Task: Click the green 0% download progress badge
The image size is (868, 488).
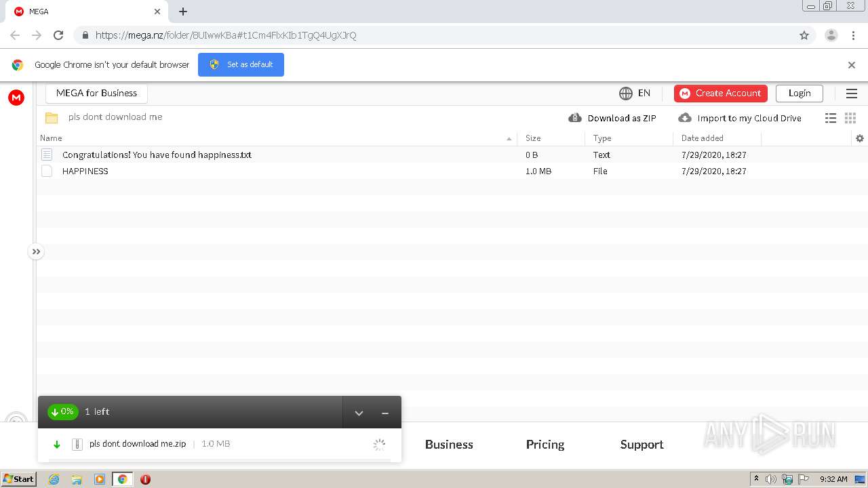Action: [x=62, y=411]
